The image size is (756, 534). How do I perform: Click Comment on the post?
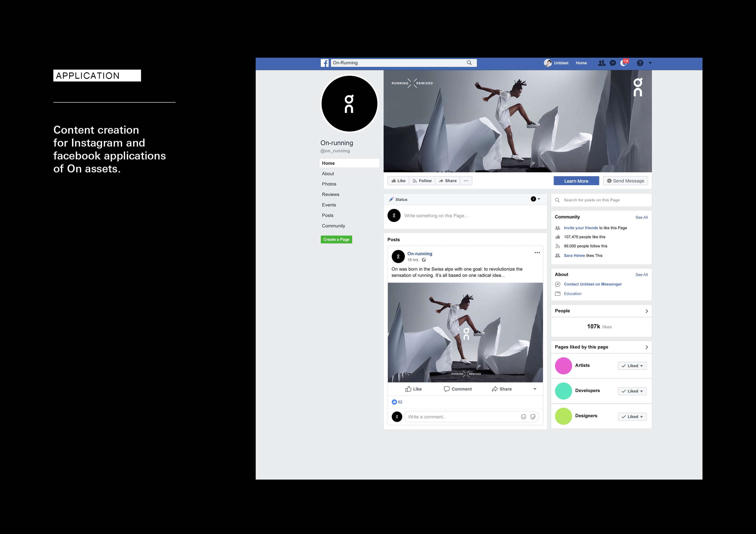pyautogui.click(x=458, y=389)
